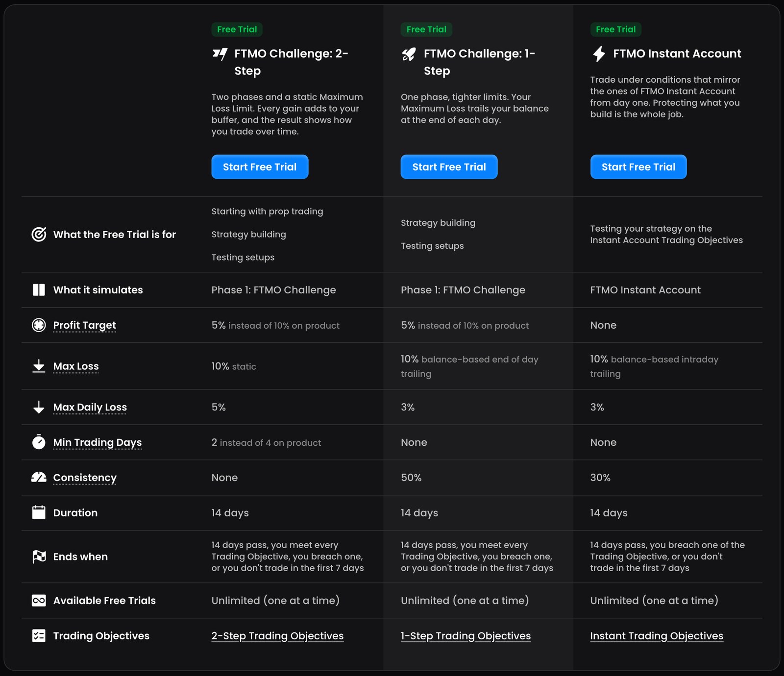
Task: Click 'Starting with prop trading' text
Action: click(267, 212)
